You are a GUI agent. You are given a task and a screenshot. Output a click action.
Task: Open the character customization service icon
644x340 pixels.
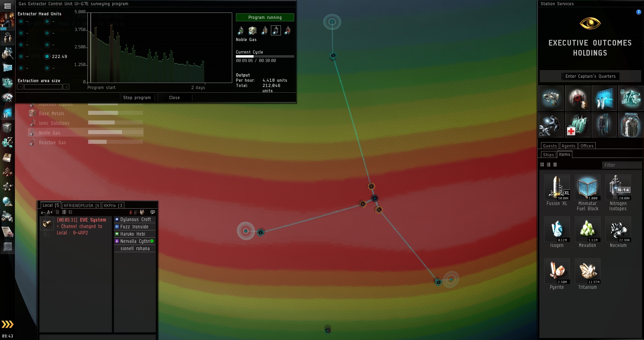click(x=604, y=124)
